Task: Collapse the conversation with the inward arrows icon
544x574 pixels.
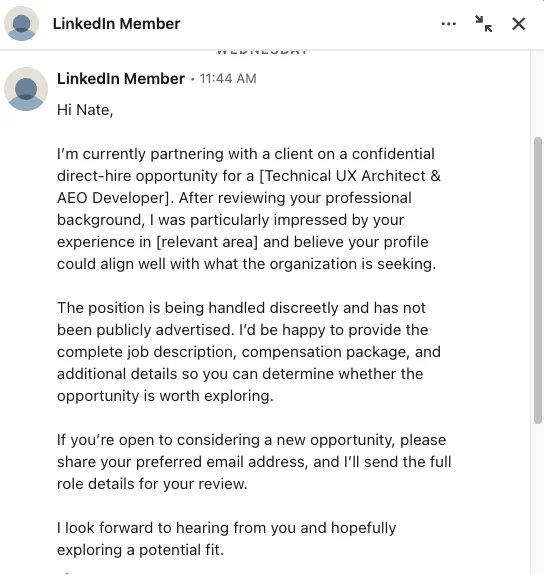Action: [x=484, y=24]
